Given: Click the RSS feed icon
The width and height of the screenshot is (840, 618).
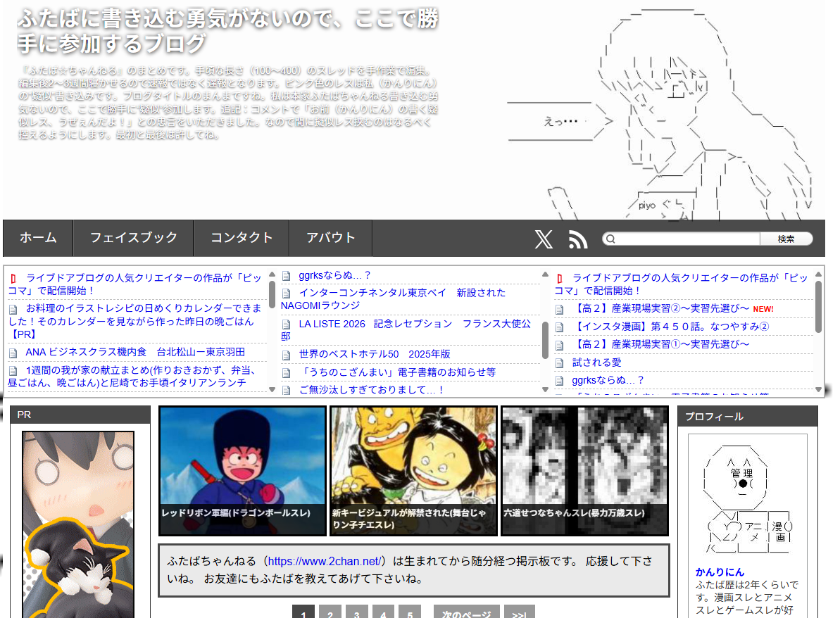Looking at the screenshot, I should 578,239.
